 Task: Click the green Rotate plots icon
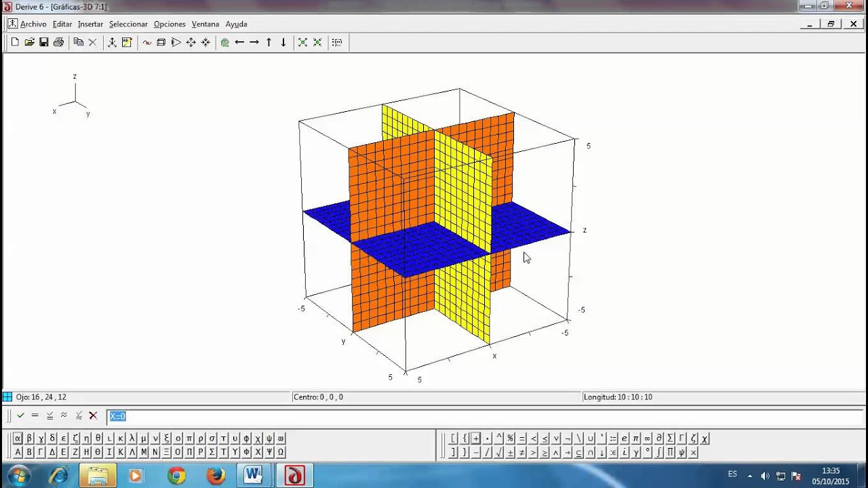click(x=225, y=42)
